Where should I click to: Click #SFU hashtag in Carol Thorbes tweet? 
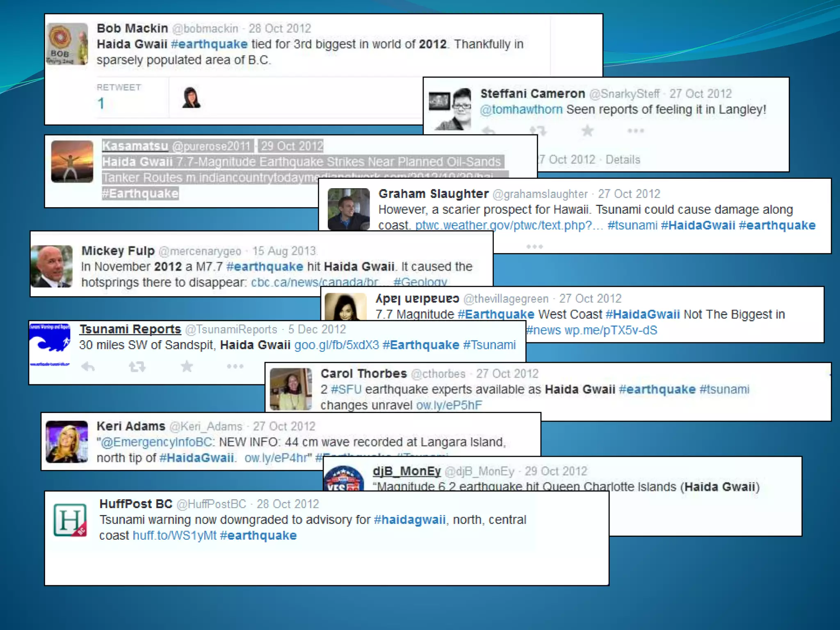coord(346,389)
